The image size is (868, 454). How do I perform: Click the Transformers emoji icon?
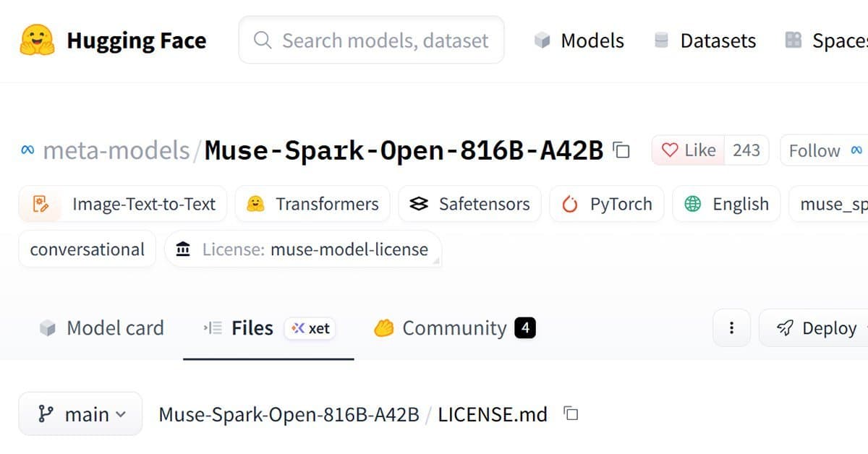(x=255, y=204)
